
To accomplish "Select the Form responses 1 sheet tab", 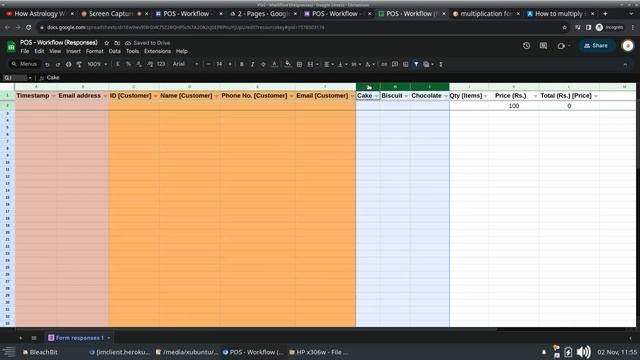I will 79,338.
